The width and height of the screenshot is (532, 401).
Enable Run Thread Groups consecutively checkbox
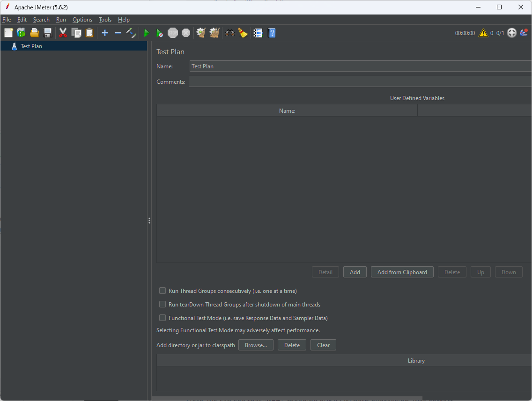[x=163, y=291]
